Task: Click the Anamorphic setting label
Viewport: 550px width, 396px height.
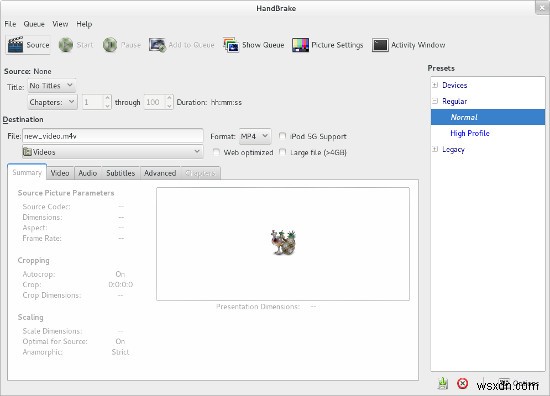Action: click(x=42, y=352)
